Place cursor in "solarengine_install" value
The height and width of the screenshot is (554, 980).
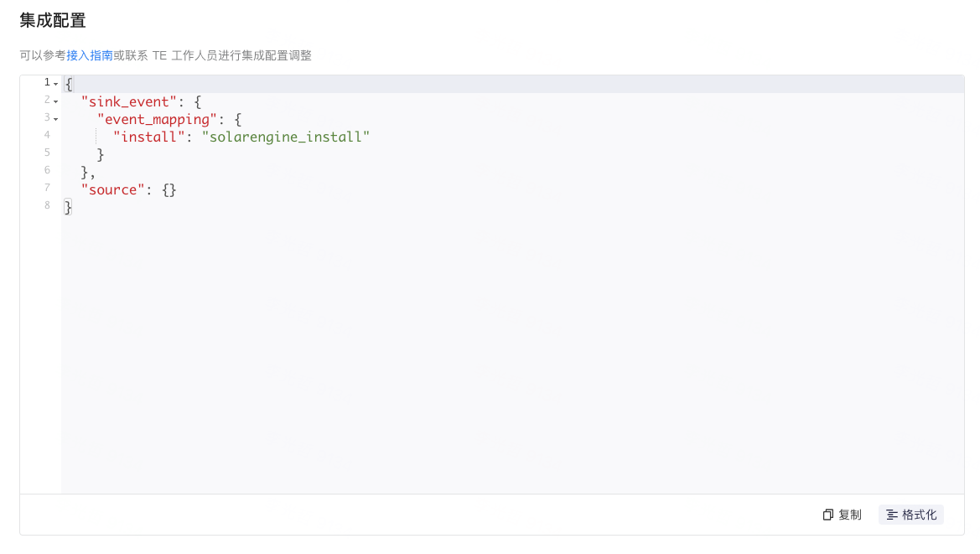[286, 137]
